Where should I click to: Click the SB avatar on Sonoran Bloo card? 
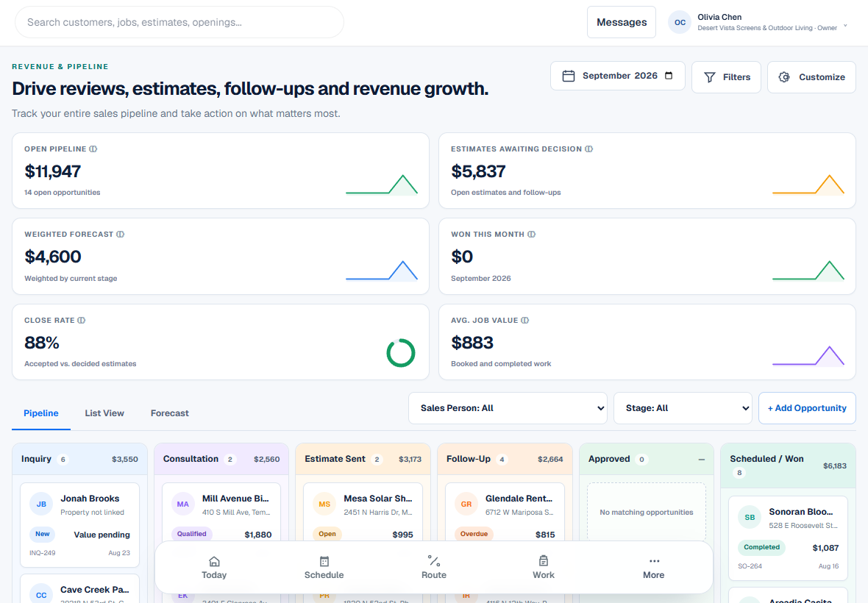[x=750, y=517]
